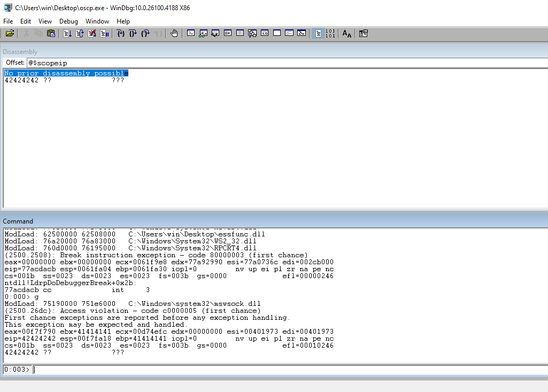Click the Step Into braces icon
This screenshot has height=392, width=548.
121,33
